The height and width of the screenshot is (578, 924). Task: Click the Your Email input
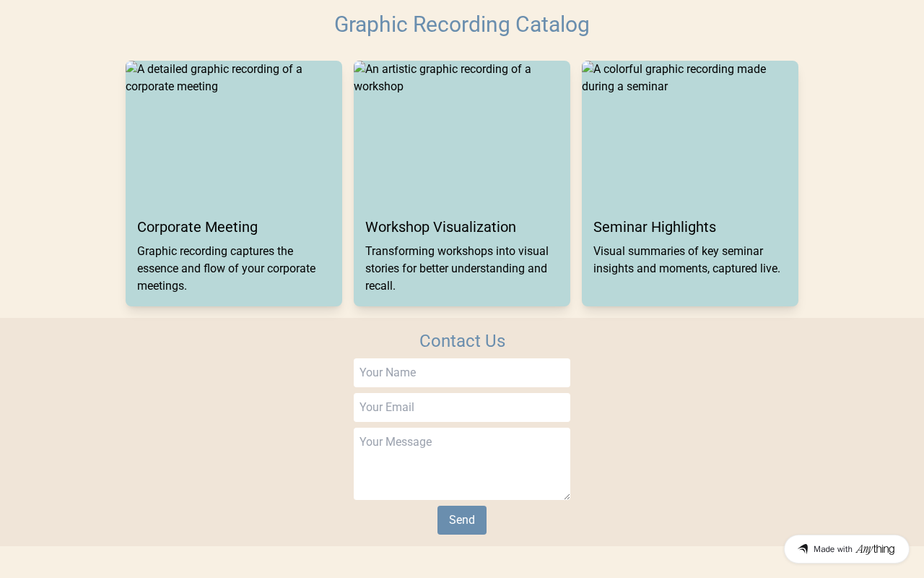click(462, 407)
